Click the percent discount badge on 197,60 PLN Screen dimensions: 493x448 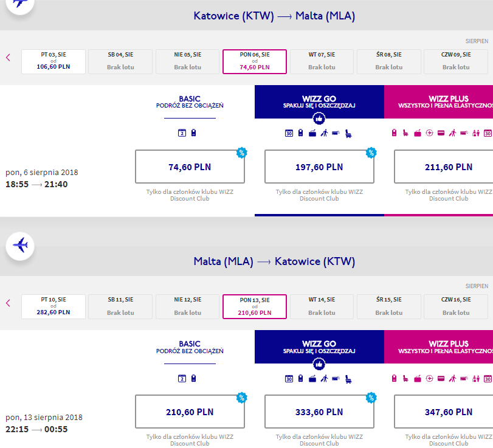(371, 153)
